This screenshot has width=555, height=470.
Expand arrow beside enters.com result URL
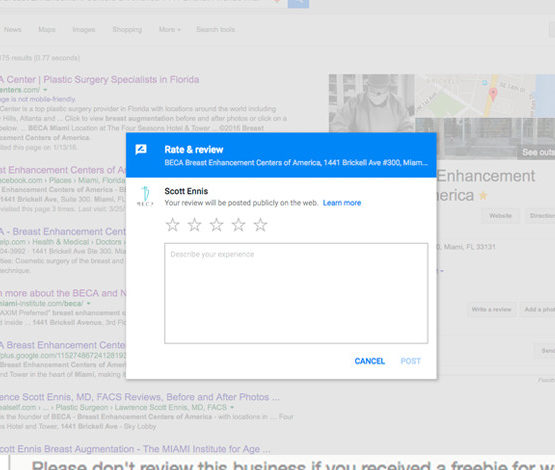tap(45, 90)
